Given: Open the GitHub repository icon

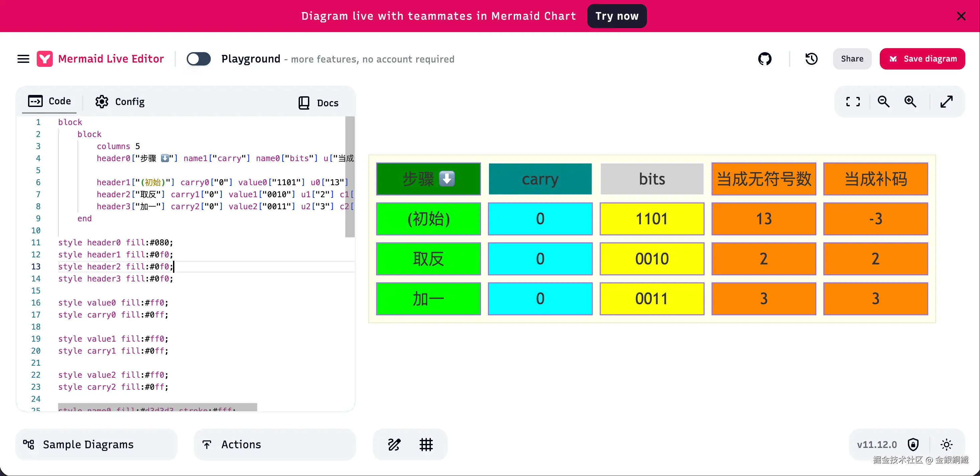Looking at the screenshot, I should (x=765, y=59).
